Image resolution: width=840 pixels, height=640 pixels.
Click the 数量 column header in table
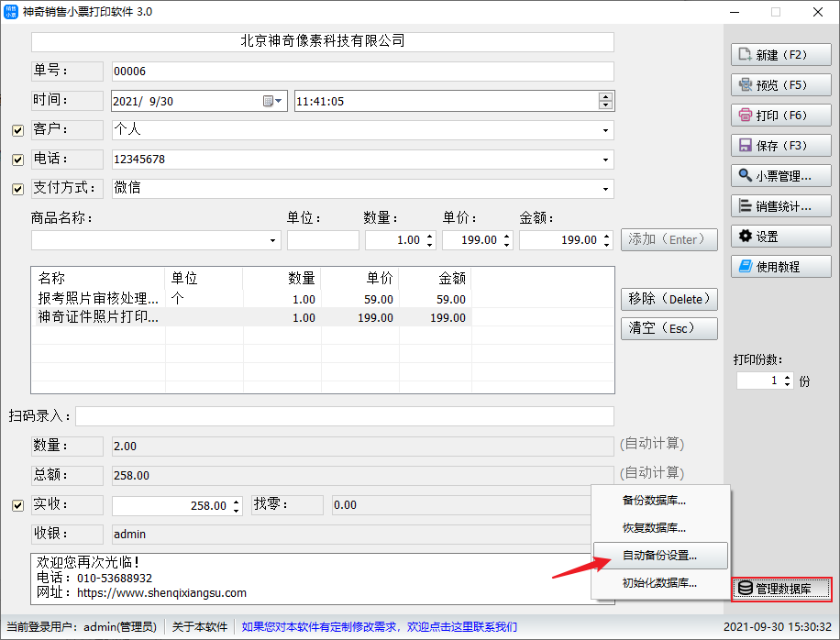pos(282,278)
